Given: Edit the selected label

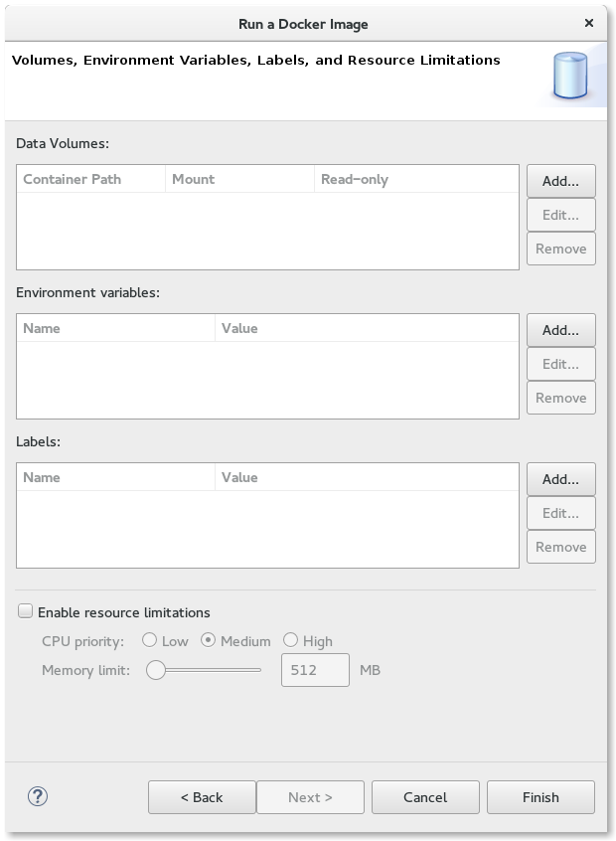Looking at the screenshot, I should pyautogui.click(x=560, y=513).
